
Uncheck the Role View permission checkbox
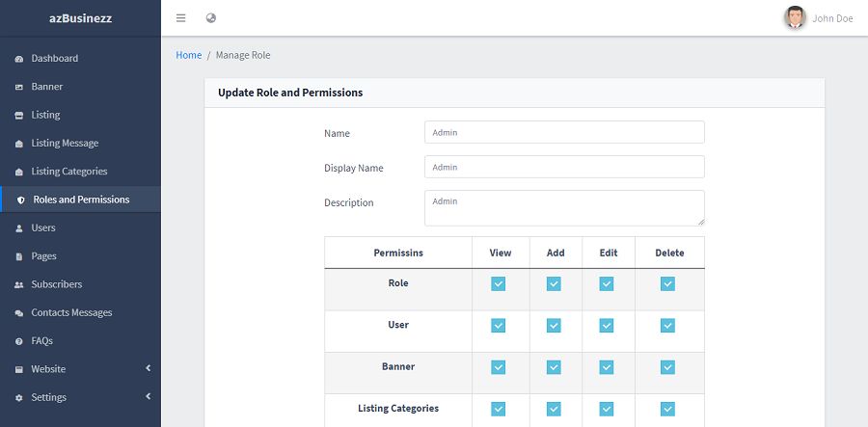pyautogui.click(x=499, y=283)
